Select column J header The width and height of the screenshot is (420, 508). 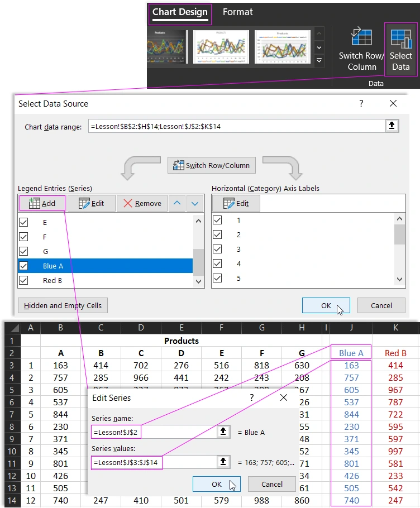tap(351, 328)
